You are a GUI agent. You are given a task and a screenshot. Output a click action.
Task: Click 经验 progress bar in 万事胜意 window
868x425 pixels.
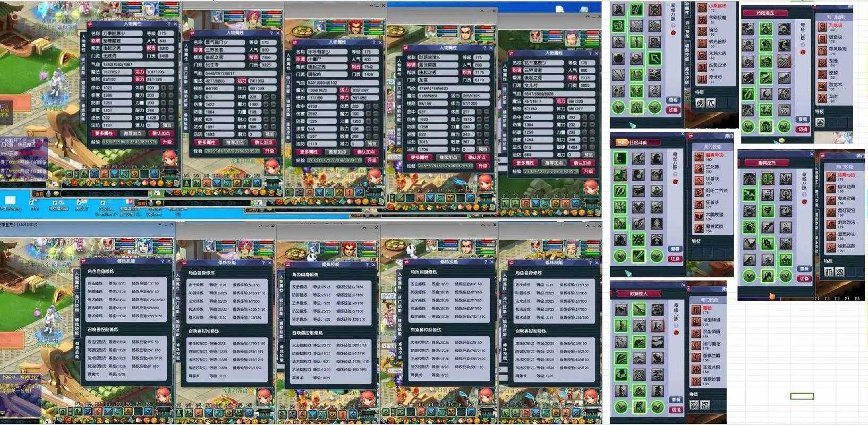coord(130,142)
